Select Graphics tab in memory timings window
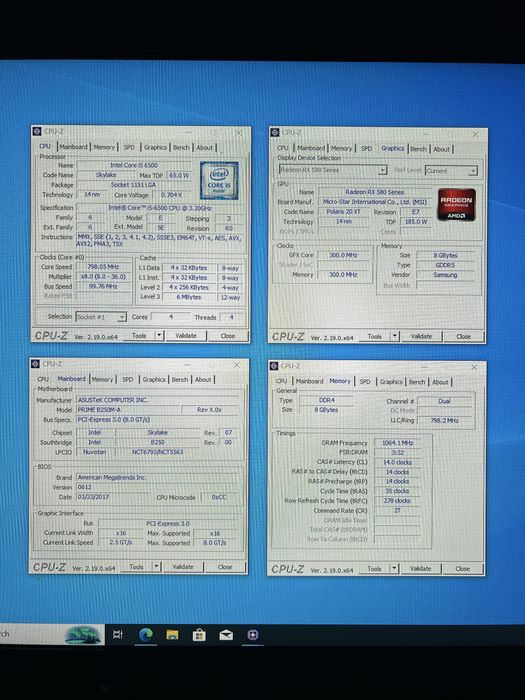This screenshot has height=700, width=525. (391, 382)
